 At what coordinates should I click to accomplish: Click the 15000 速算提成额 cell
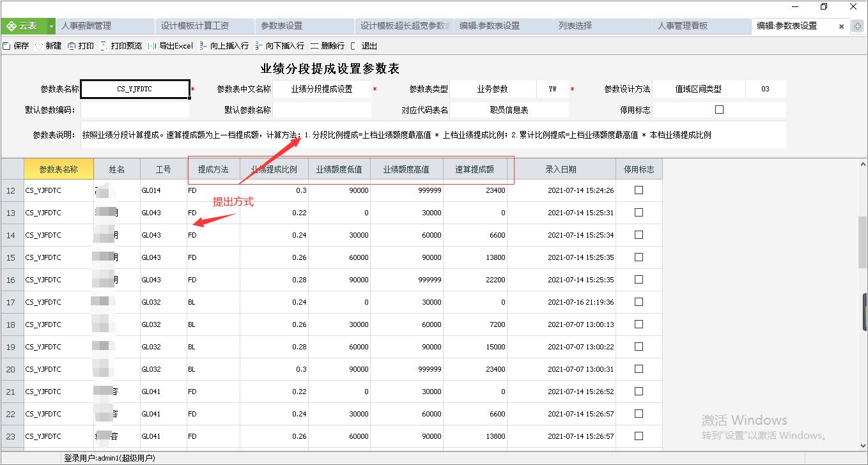coord(475,347)
